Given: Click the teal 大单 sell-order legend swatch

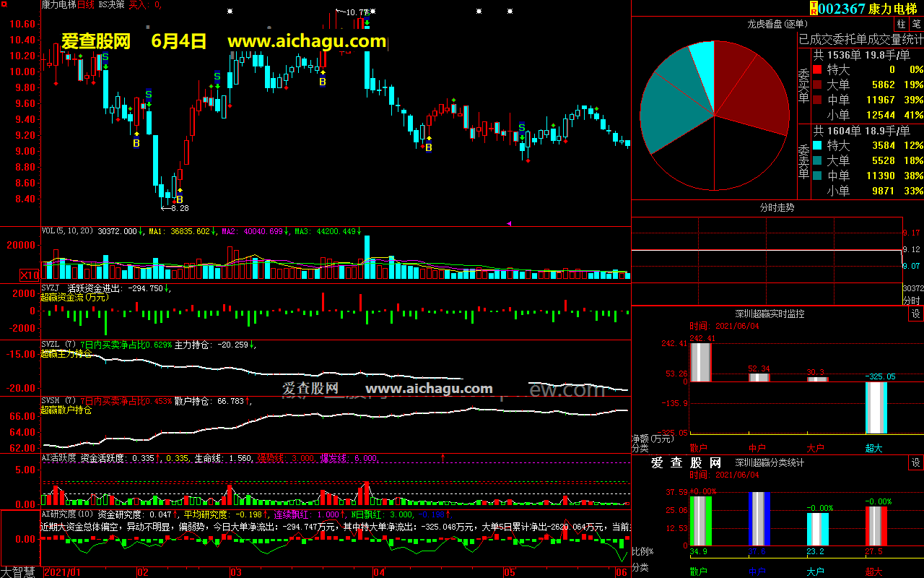Looking at the screenshot, I should tap(816, 160).
